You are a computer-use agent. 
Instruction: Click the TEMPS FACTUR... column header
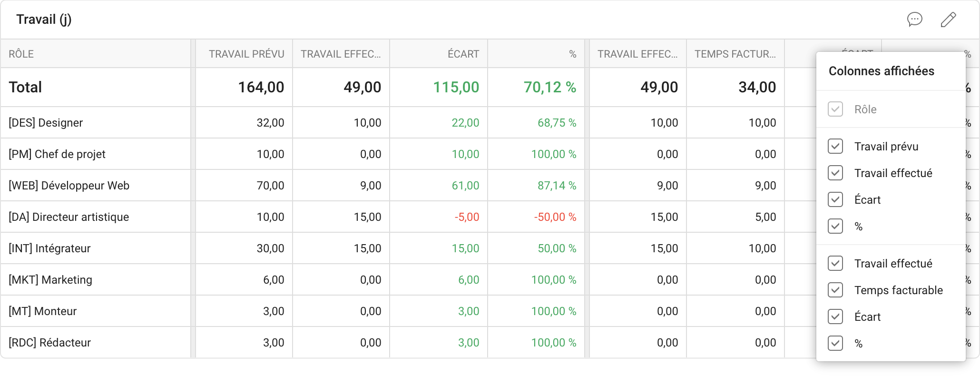point(735,54)
